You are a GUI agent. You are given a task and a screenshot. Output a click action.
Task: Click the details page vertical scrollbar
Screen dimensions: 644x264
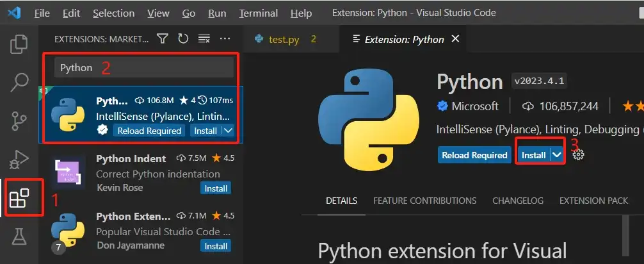626,235
